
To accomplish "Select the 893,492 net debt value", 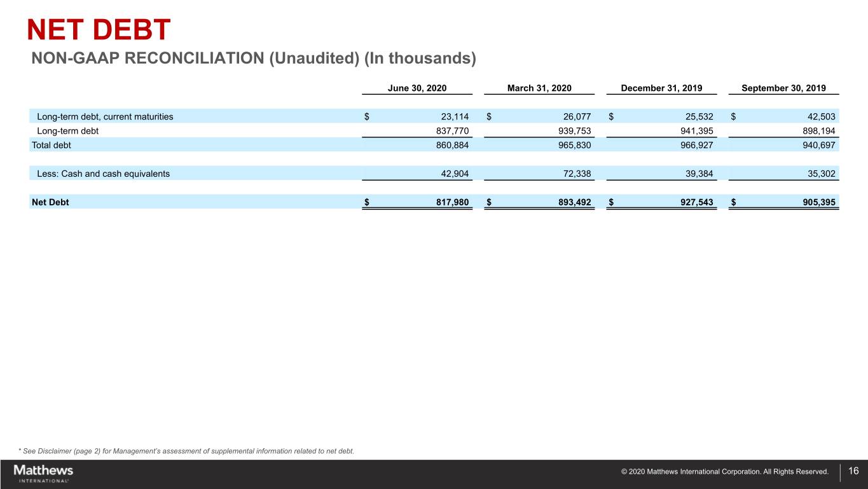I will point(572,202).
